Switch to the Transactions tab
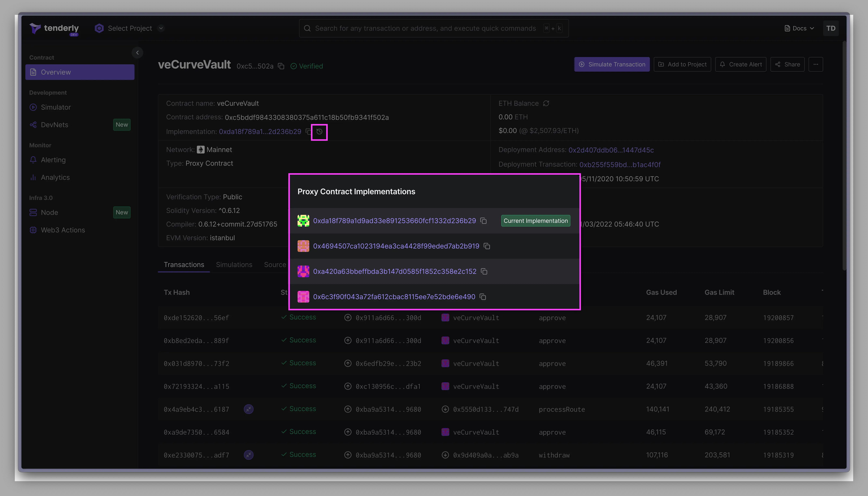The width and height of the screenshot is (868, 496). click(184, 265)
